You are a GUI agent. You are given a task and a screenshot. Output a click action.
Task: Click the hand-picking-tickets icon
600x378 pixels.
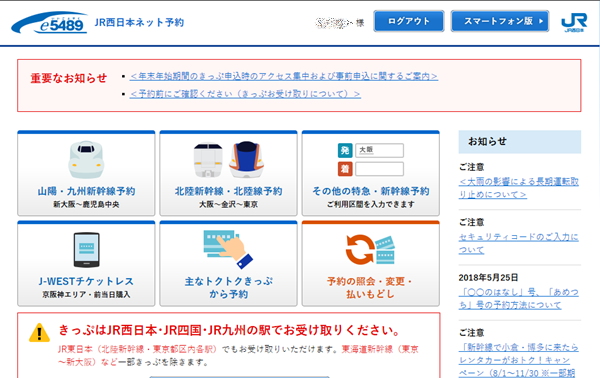[228, 249]
